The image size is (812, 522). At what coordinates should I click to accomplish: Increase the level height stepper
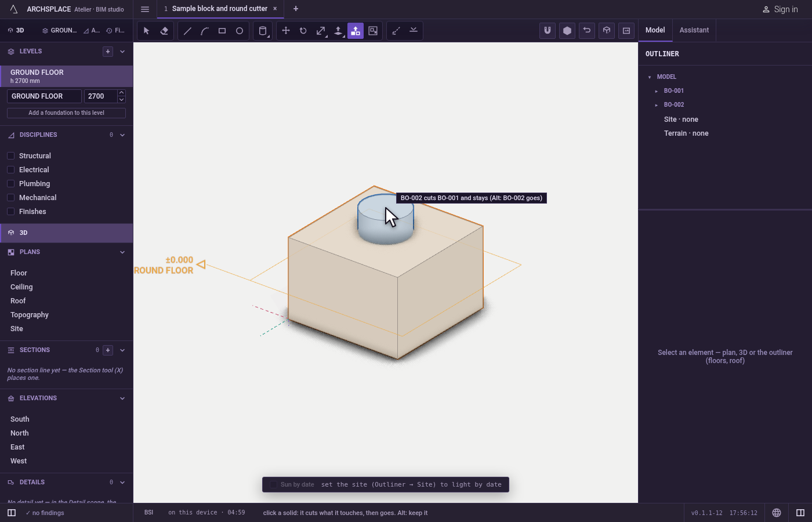[x=121, y=93]
